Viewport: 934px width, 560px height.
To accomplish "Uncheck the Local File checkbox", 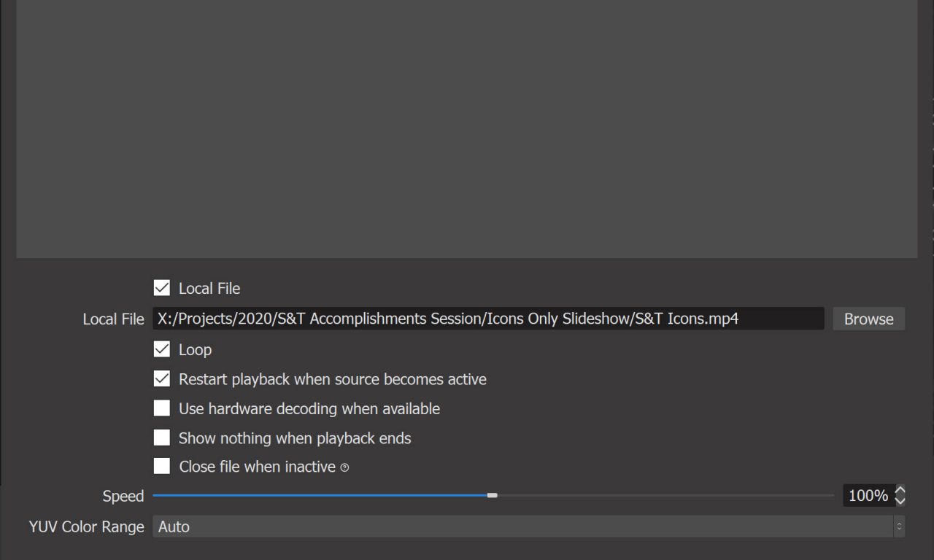I will pyautogui.click(x=162, y=288).
